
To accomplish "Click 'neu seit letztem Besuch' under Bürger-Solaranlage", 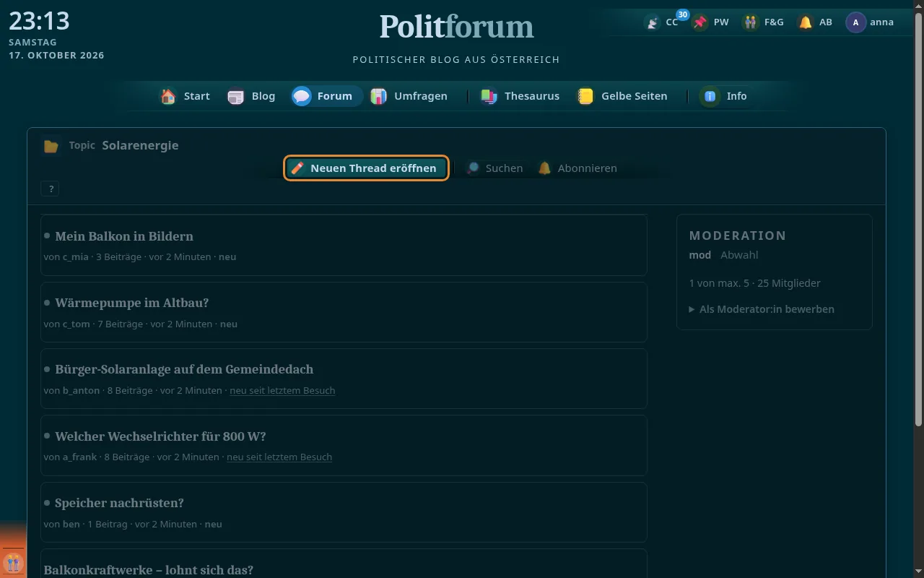I will pyautogui.click(x=282, y=391).
